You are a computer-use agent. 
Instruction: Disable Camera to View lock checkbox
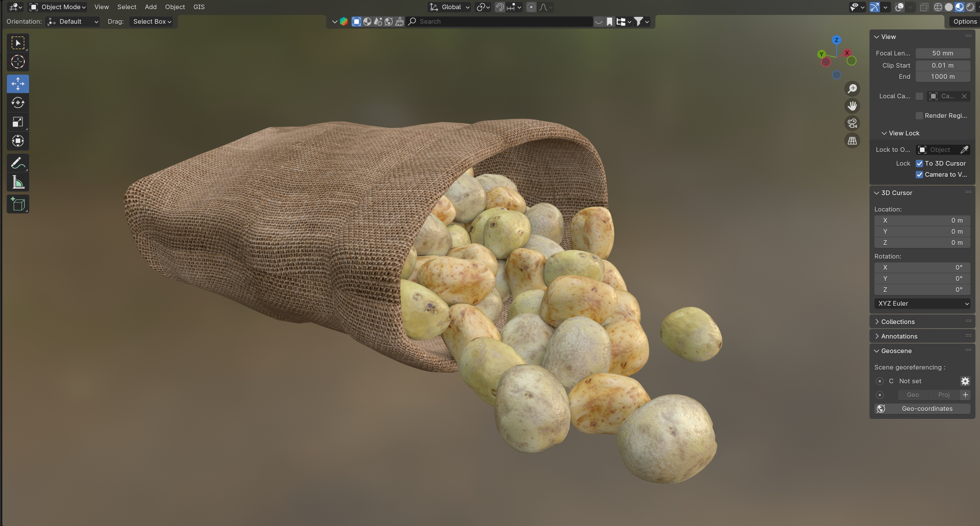tap(919, 174)
